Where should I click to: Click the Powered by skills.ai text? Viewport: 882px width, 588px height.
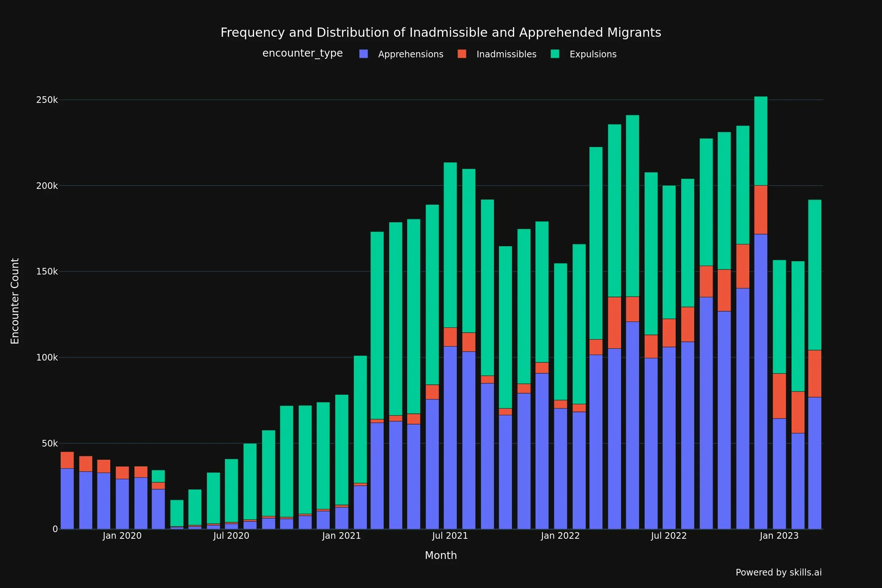(778, 572)
